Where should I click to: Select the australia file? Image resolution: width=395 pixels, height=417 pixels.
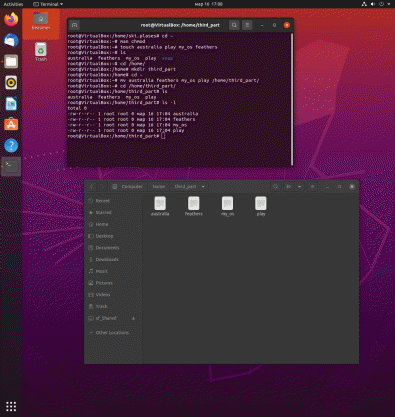[x=160, y=206]
